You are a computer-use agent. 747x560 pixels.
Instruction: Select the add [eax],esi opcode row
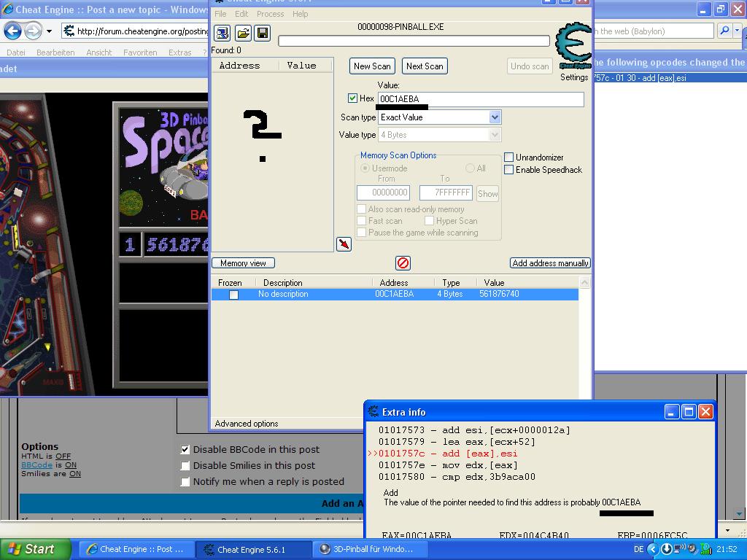click(x=670, y=77)
